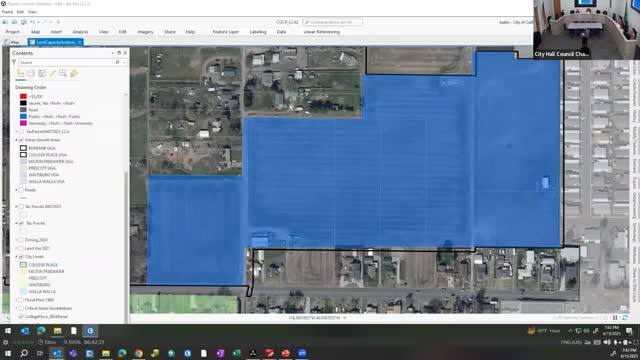Enable the Critical Areas Geodatabase checkbox

pos(21,308)
